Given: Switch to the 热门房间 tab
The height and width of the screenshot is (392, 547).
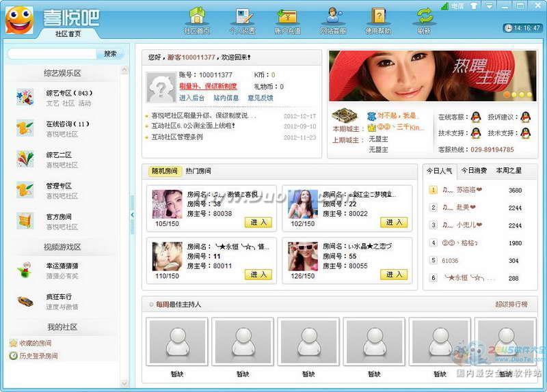Looking at the screenshot, I should coord(198,171).
